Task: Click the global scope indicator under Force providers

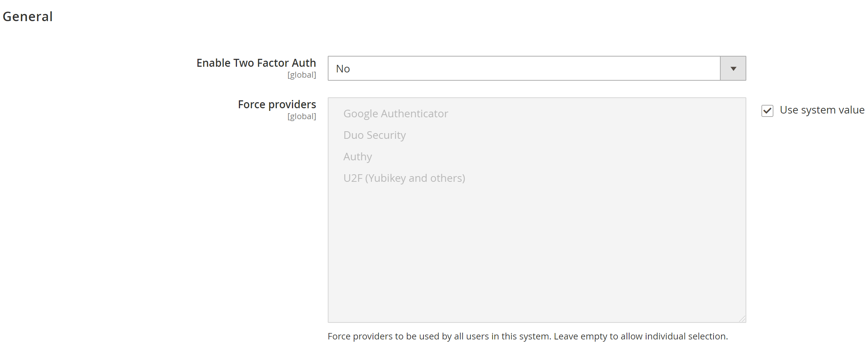Action: pos(301,116)
